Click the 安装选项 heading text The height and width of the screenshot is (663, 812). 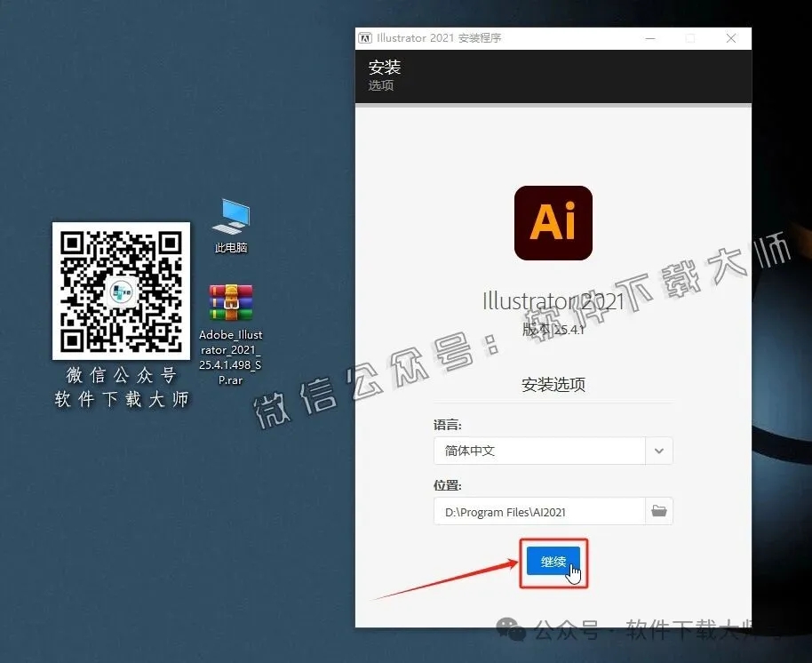point(553,384)
